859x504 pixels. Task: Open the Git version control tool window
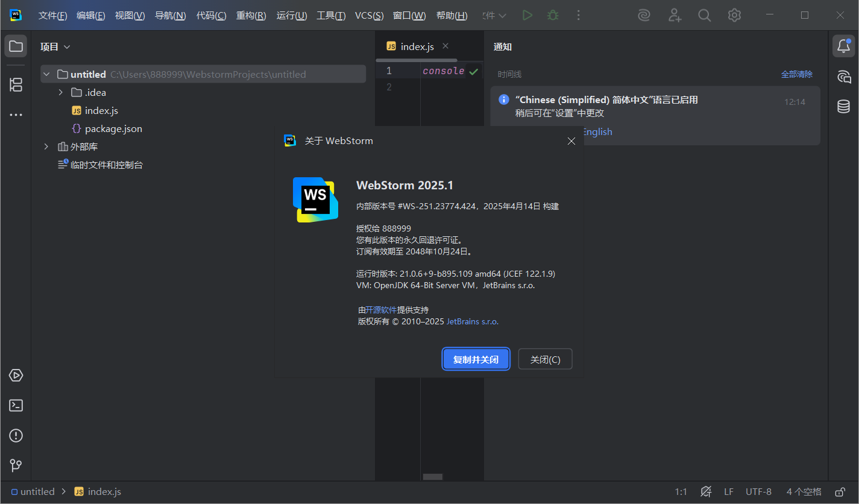16,465
